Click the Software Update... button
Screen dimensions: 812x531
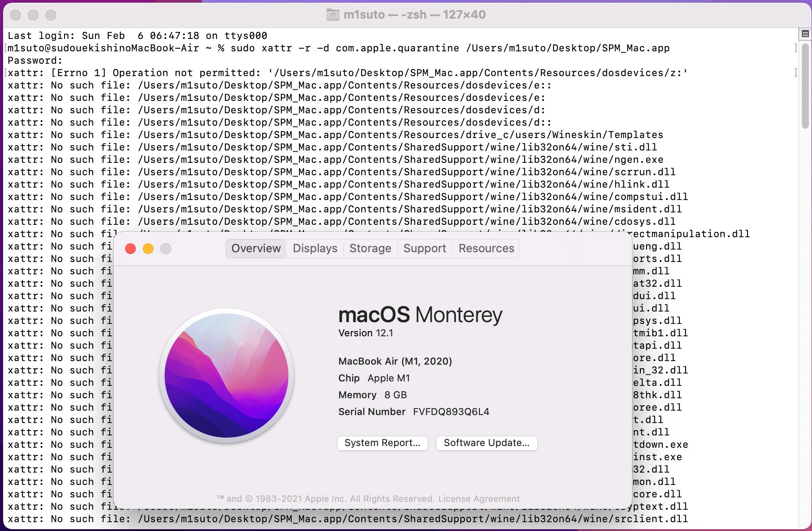pyautogui.click(x=486, y=443)
